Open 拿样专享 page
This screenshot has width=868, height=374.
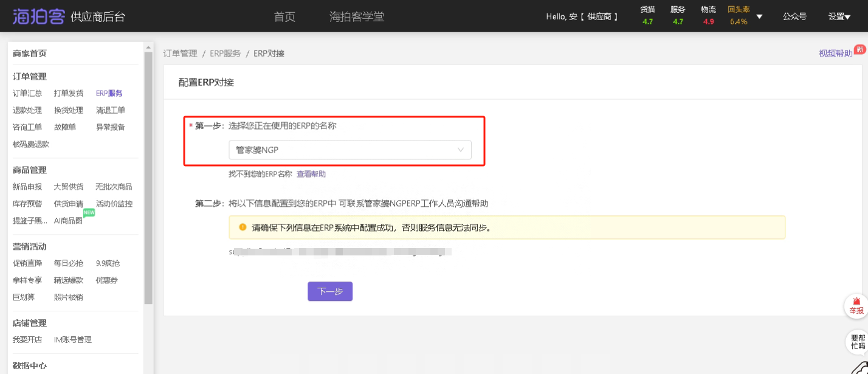pos(27,280)
